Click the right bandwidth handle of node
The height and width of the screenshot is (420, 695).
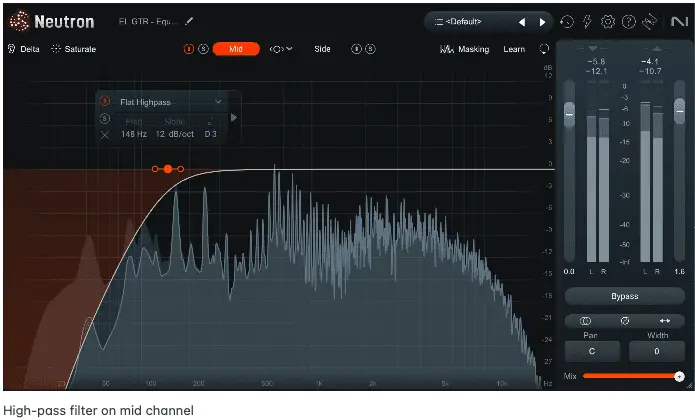tap(180, 169)
